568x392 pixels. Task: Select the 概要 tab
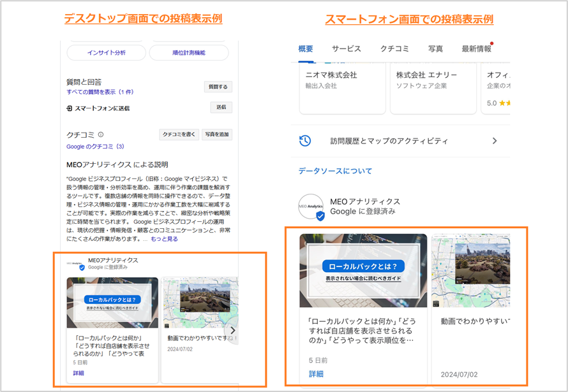click(306, 49)
